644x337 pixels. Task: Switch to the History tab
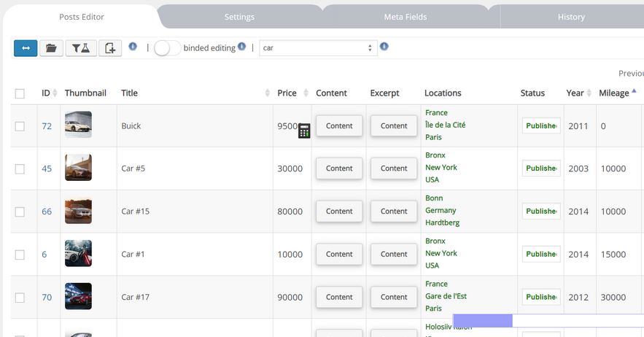571,17
